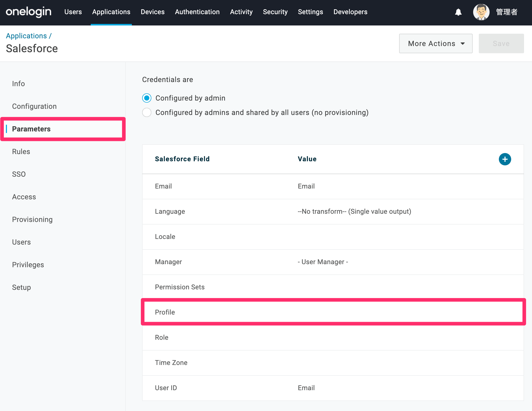Image resolution: width=532 pixels, height=411 pixels.
Task: Add a new parameter with plus icon
Action: [505, 159]
